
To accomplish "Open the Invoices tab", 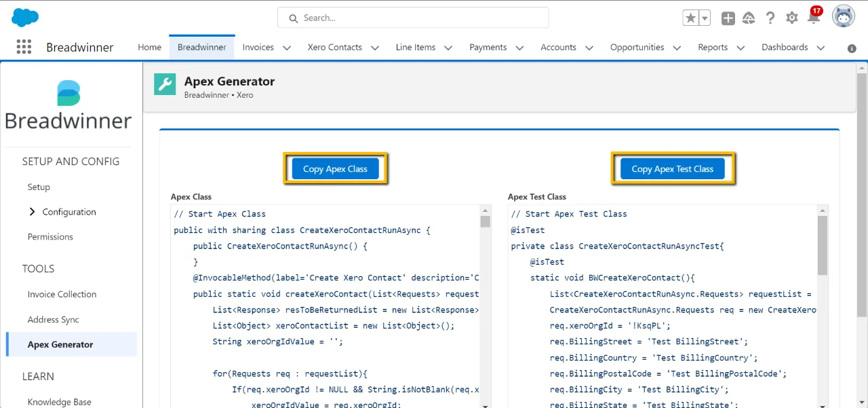I will pos(258,48).
